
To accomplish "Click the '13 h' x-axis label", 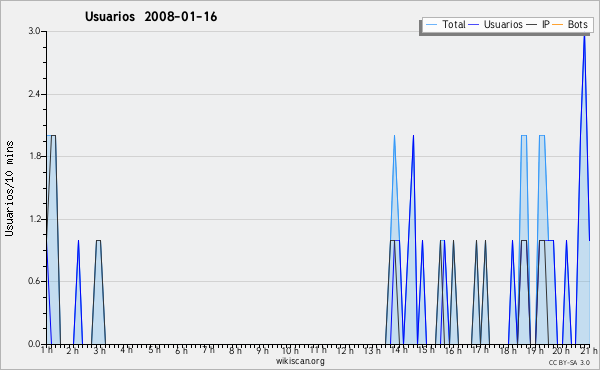I will coord(372,350).
